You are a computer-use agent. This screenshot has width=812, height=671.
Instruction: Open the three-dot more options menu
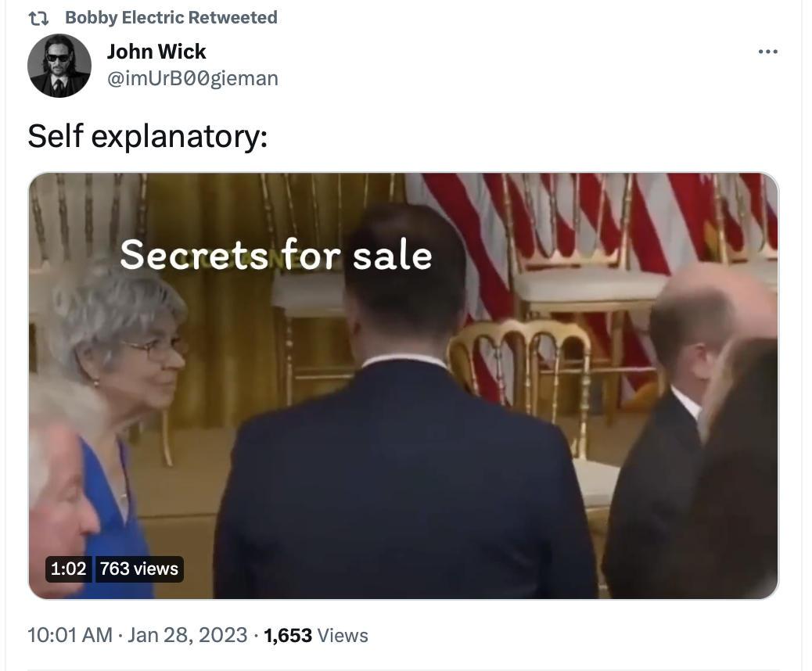coord(767,52)
